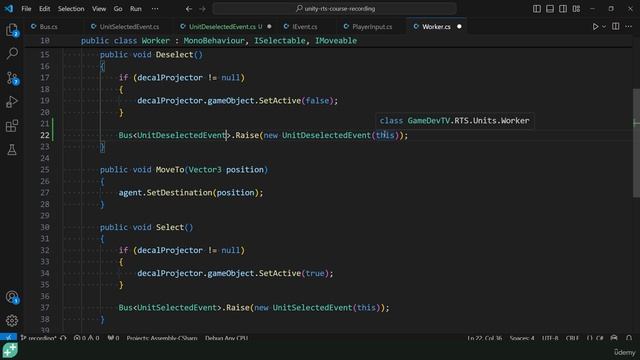640x360 pixels.
Task: Click the recording branch in status bar
Action: 38,338
